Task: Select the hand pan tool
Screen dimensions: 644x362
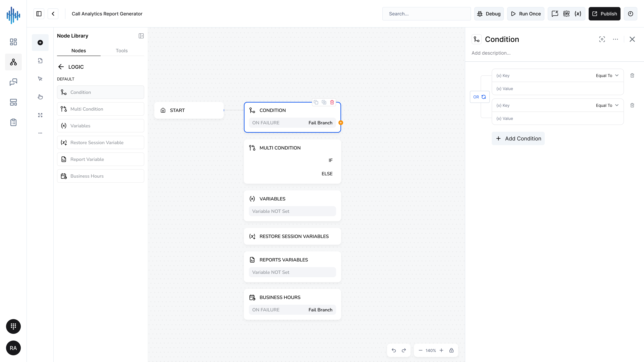Action: point(40,97)
